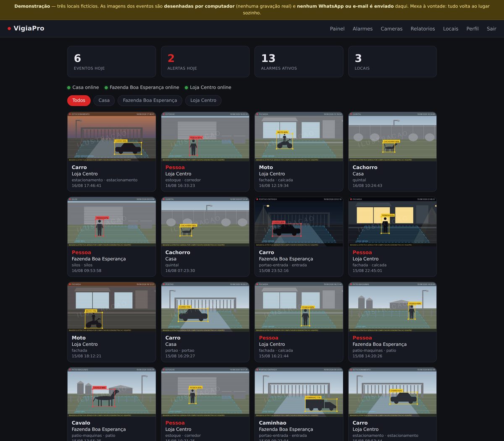Filter events by Fazenda Boa Esperança
Viewport: 504px width, 441px height.
click(150, 100)
